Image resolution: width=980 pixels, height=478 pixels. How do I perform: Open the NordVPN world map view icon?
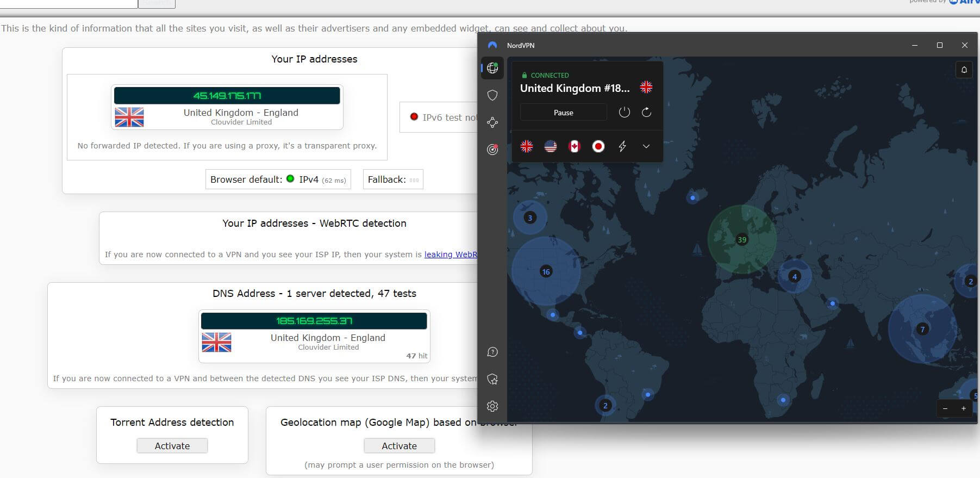tap(492, 68)
